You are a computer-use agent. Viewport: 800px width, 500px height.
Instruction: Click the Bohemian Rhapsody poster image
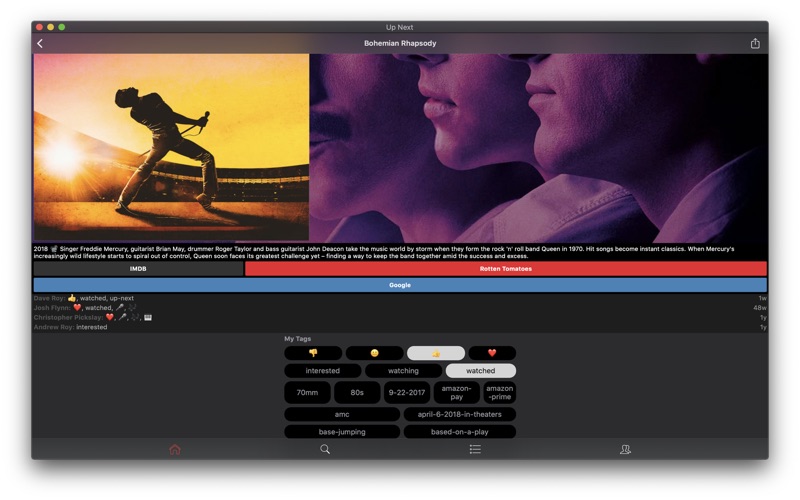click(x=171, y=147)
